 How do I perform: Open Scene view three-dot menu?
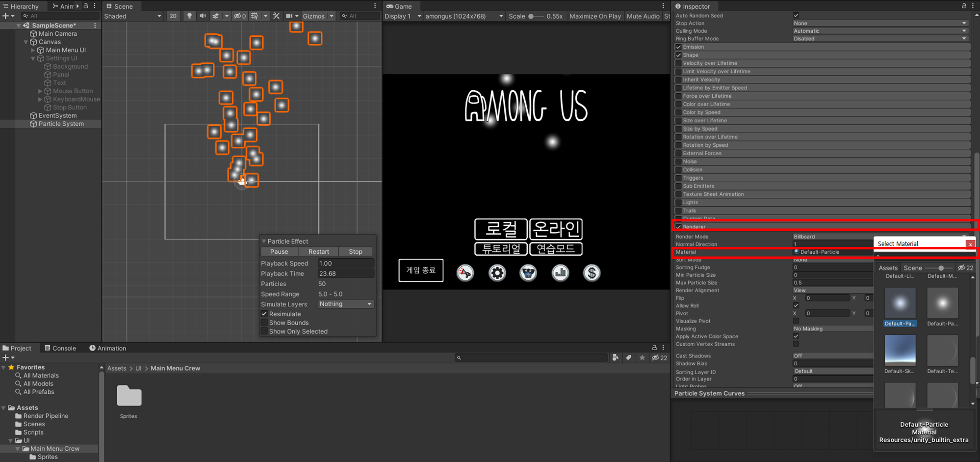[x=375, y=6]
